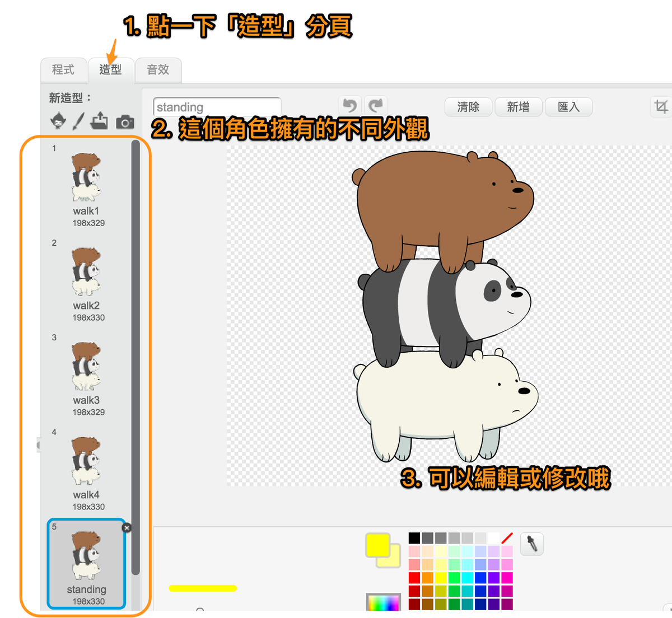Image resolution: width=672 pixels, height=618 pixels.
Task: Click the 新造型： label
Action: [70, 98]
